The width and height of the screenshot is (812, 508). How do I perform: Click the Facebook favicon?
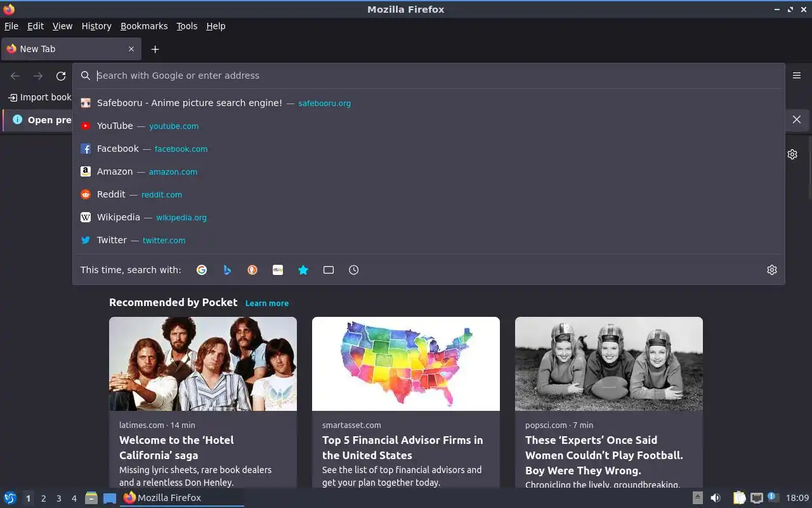[x=86, y=149]
